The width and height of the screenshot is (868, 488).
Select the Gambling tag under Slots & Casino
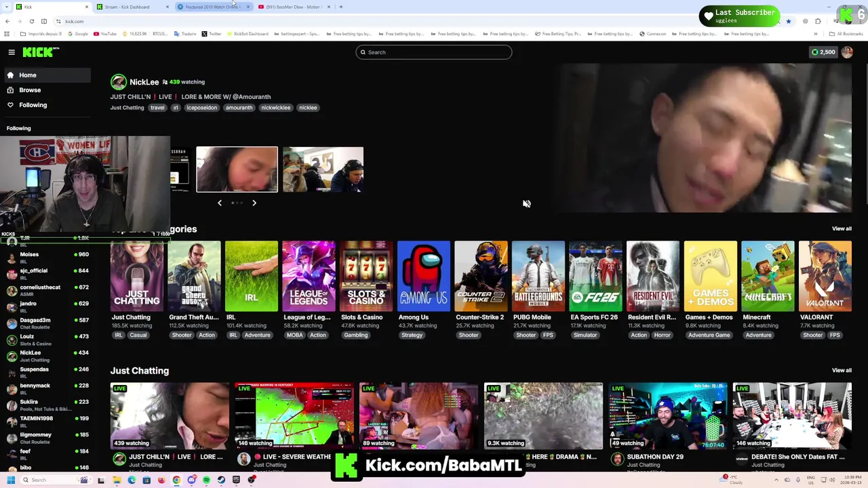[x=355, y=335]
